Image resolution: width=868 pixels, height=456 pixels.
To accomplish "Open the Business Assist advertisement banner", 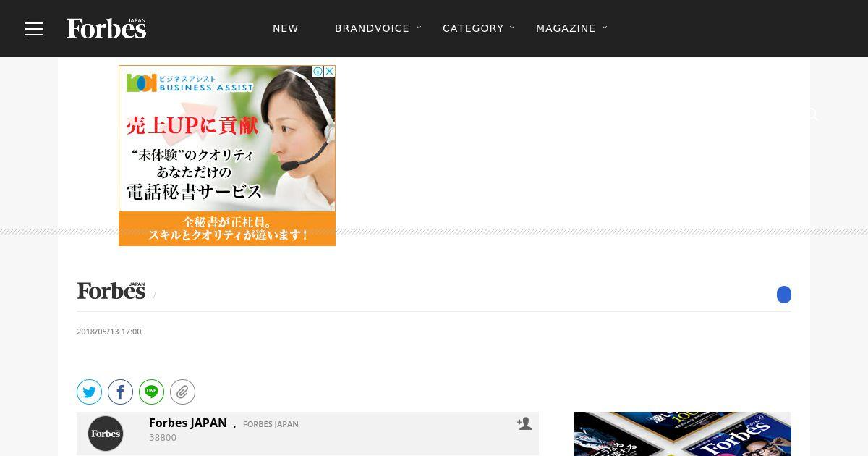I will click(227, 156).
